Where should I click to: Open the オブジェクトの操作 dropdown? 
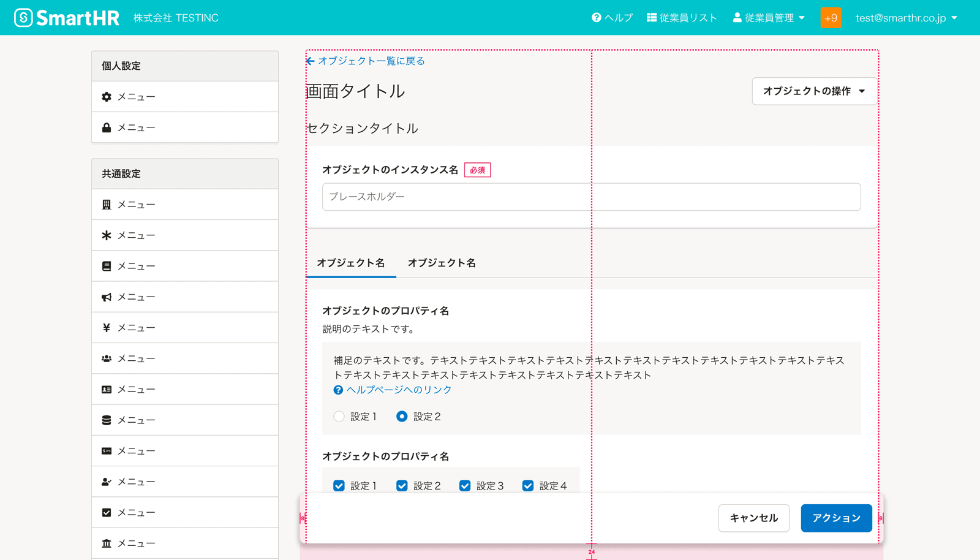click(814, 91)
